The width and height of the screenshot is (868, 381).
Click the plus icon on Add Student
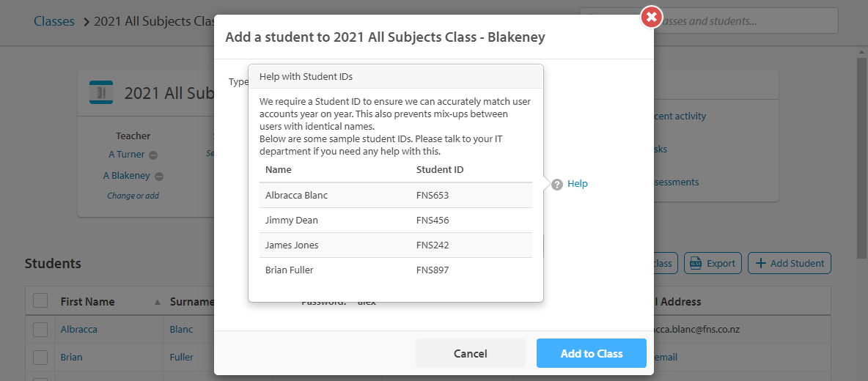761,263
